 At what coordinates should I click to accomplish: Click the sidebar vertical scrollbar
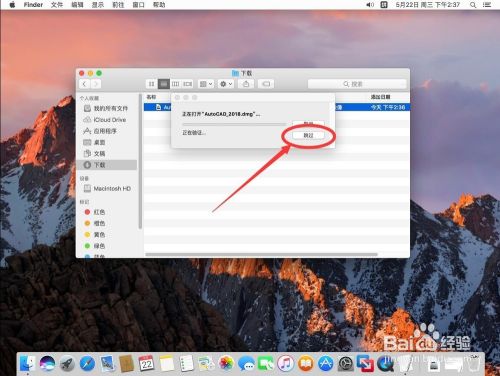(x=140, y=161)
